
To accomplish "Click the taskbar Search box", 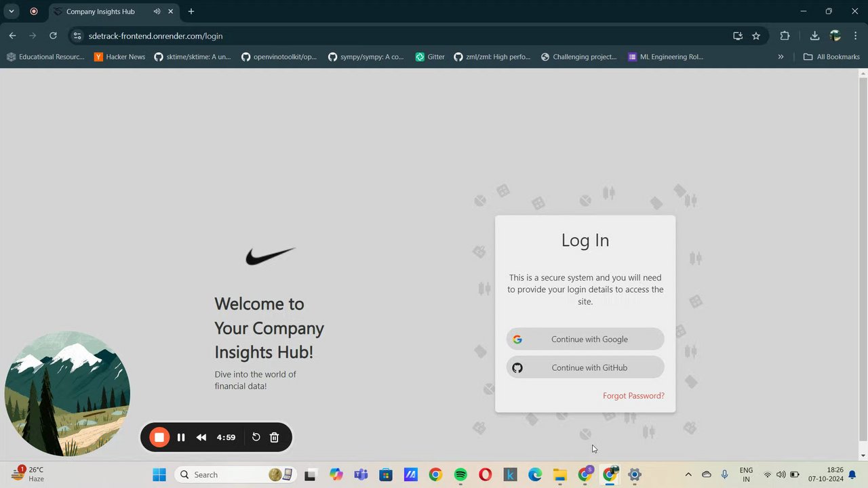I will point(235,474).
